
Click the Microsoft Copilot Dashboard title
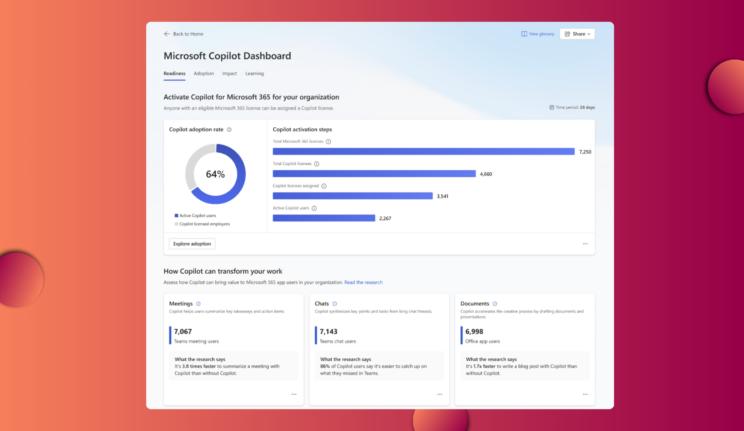pyautogui.click(x=227, y=56)
